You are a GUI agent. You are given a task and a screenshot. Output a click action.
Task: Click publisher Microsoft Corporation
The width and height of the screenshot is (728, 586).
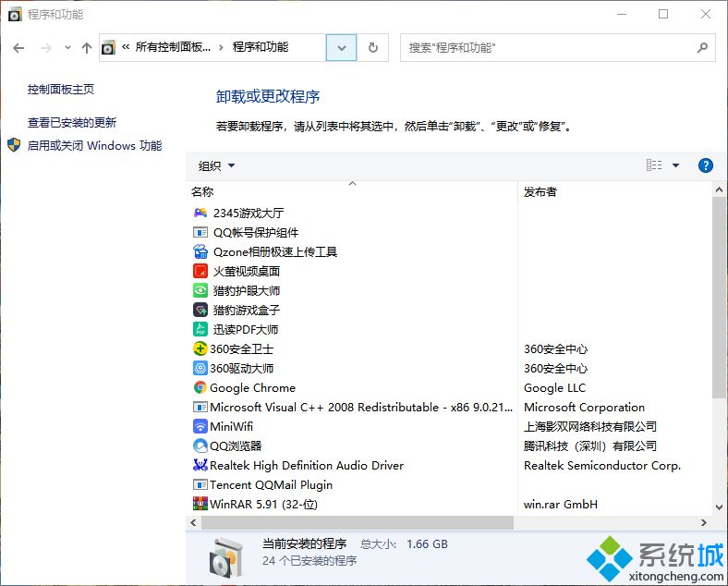[x=584, y=407]
